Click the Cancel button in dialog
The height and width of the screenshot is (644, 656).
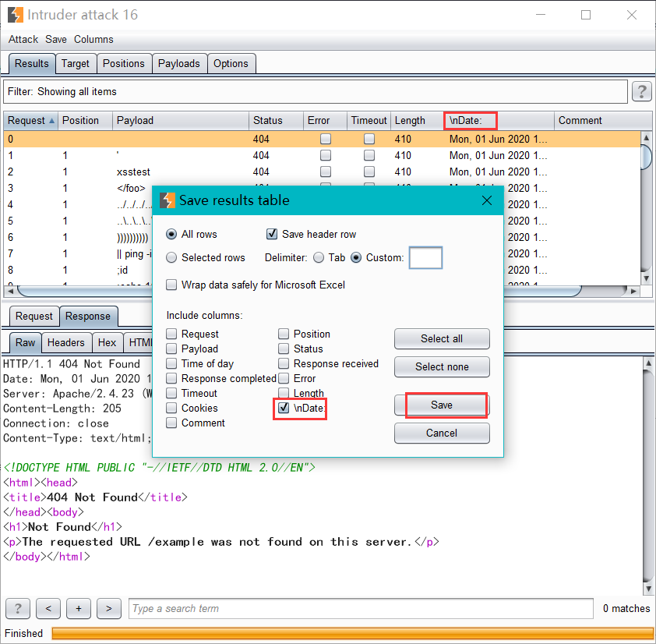(x=442, y=433)
